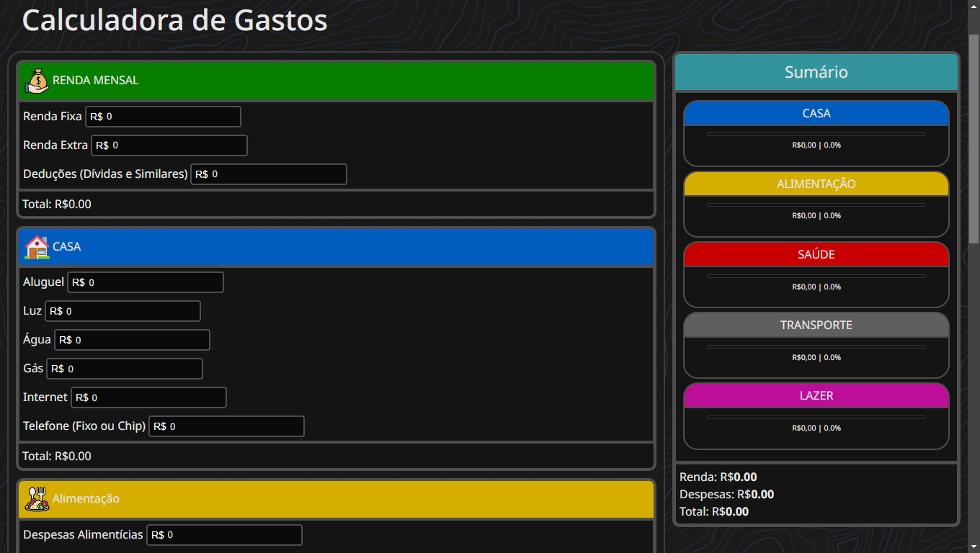Viewport: 980px width, 553px height.
Task: Select the ALIMENTAÇÃO card header in Sumário
Action: coord(816,184)
